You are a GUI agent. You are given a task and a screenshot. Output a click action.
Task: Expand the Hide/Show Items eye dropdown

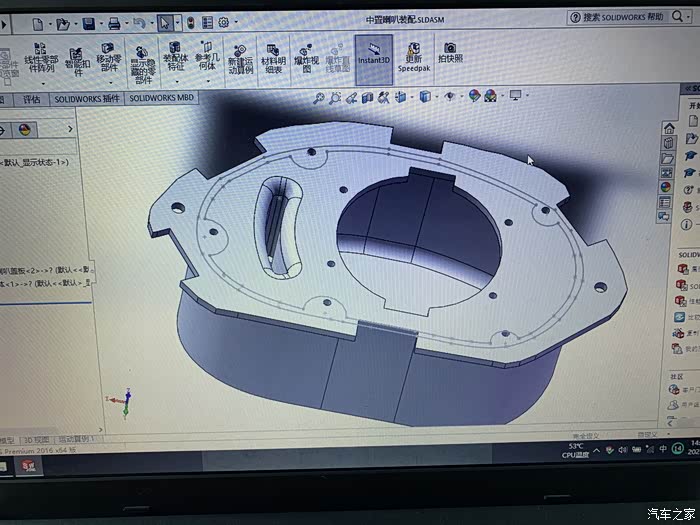(460, 97)
